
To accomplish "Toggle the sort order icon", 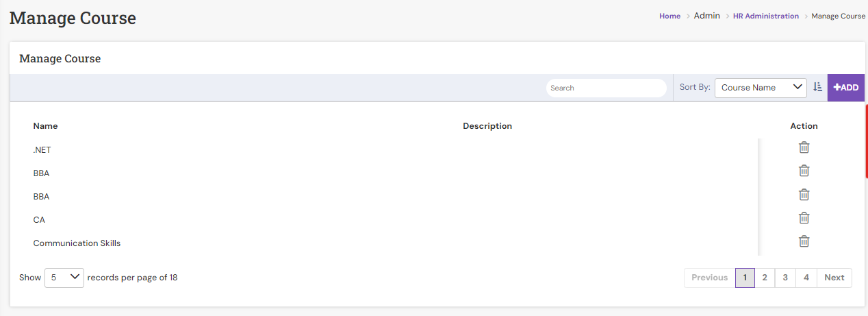I will 817,87.
